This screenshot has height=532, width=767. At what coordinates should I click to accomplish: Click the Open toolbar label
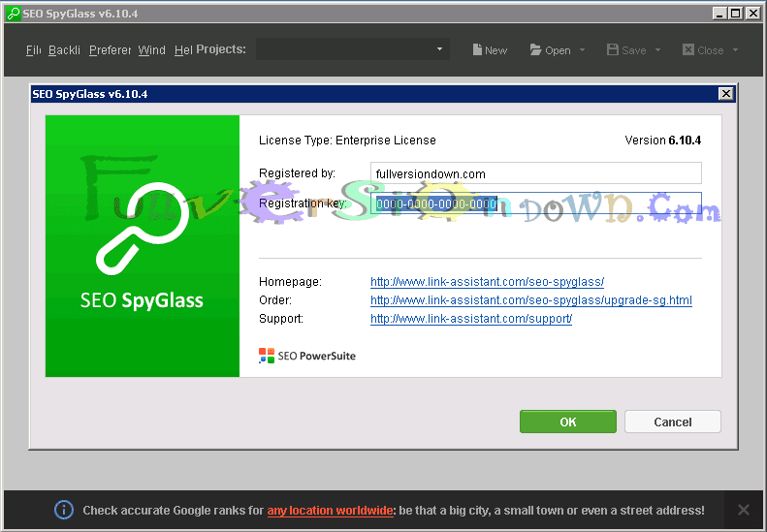pos(558,50)
